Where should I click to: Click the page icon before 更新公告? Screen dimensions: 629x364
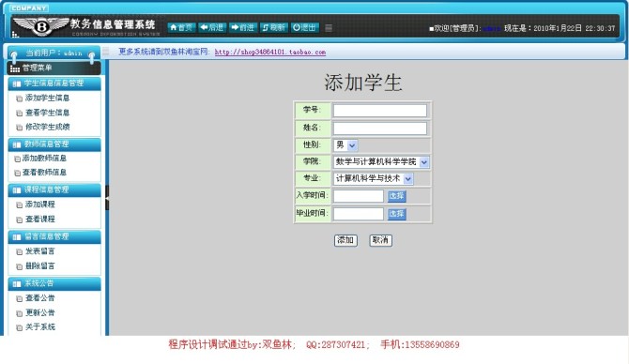19,313
